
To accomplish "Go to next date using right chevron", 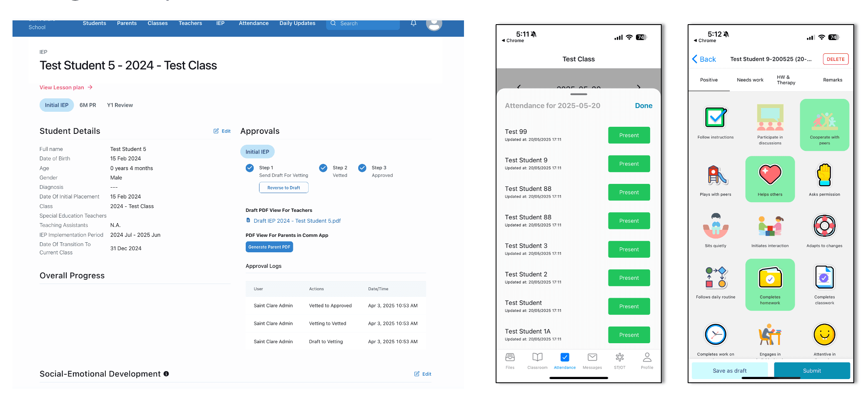I will [x=639, y=87].
